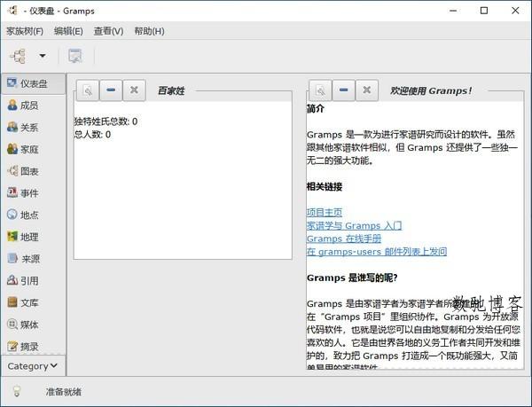Close the Gramps window
The image size is (532, 407).
(x=515, y=11)
